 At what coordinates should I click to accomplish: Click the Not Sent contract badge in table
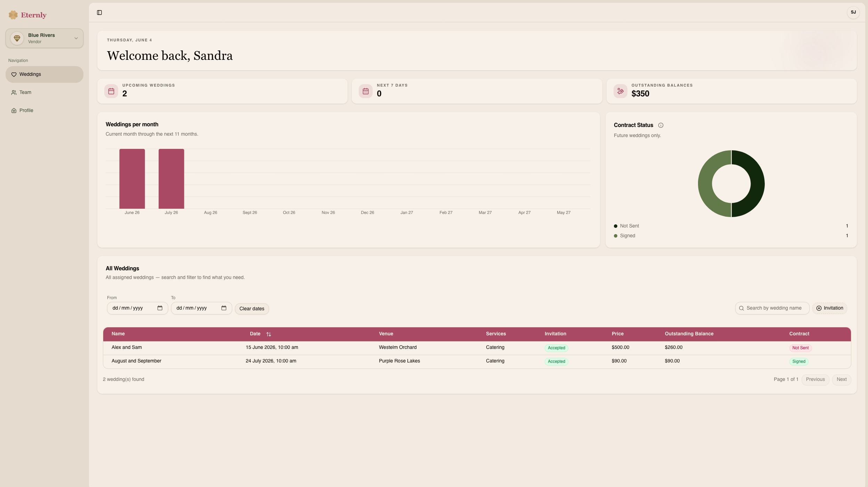point(800,348)
